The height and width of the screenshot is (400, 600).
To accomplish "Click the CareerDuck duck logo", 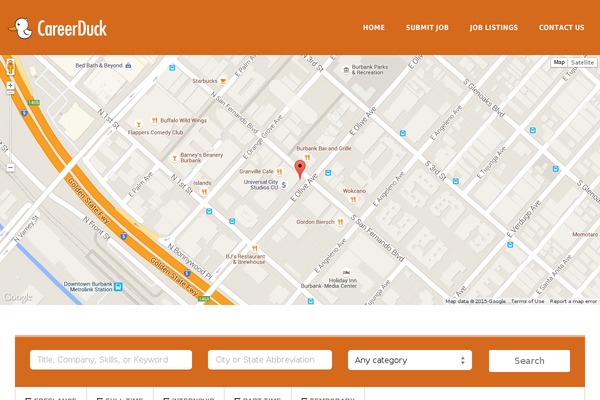I will [20, 28].
